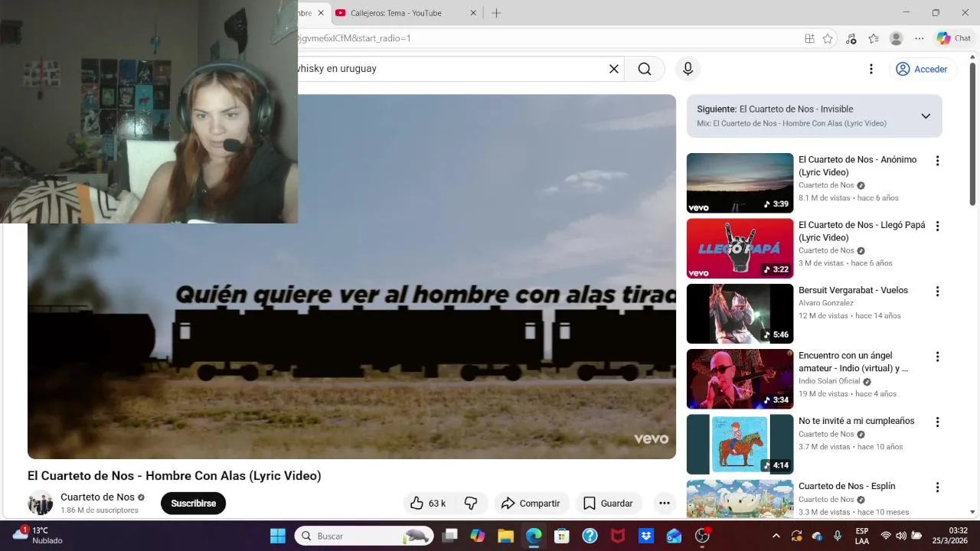The height and width of the screenshot is (551, 980).
Task: Open Llegó Papá video thumbnail
Action: [x=740, y=248]
